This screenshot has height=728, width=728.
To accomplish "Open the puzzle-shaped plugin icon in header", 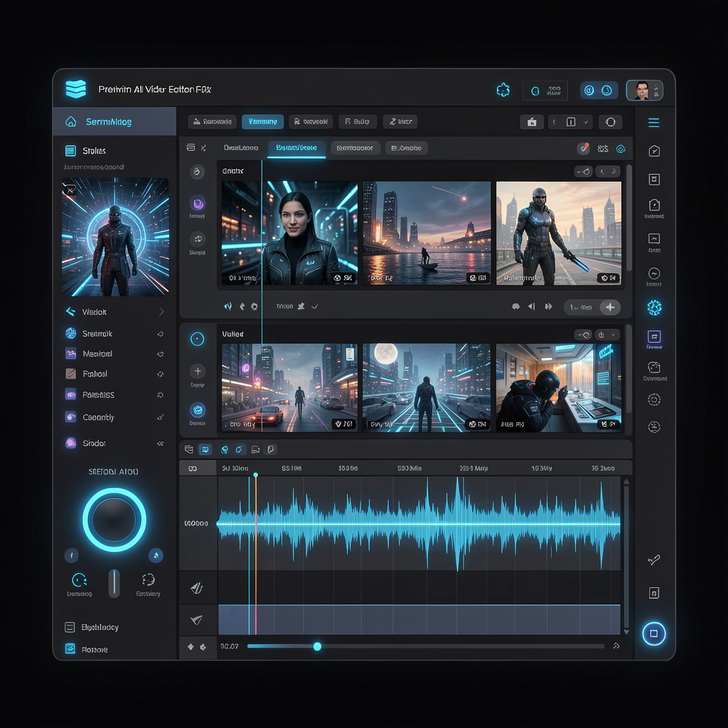I will 503,90.
